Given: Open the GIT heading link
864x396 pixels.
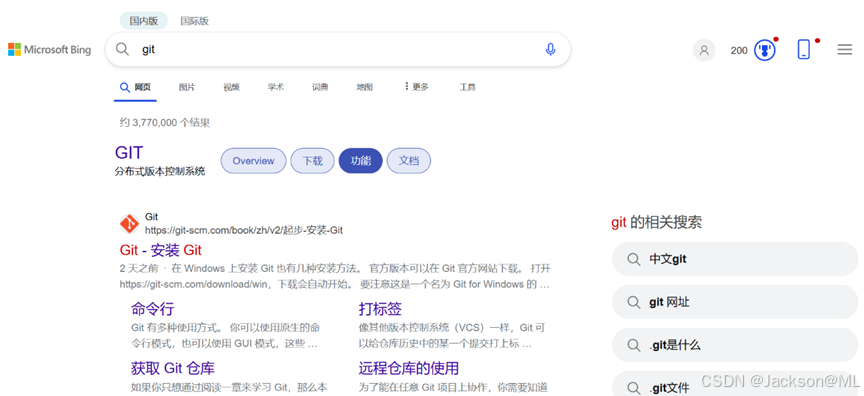Looking at the screenshot, I should (129, 153).
